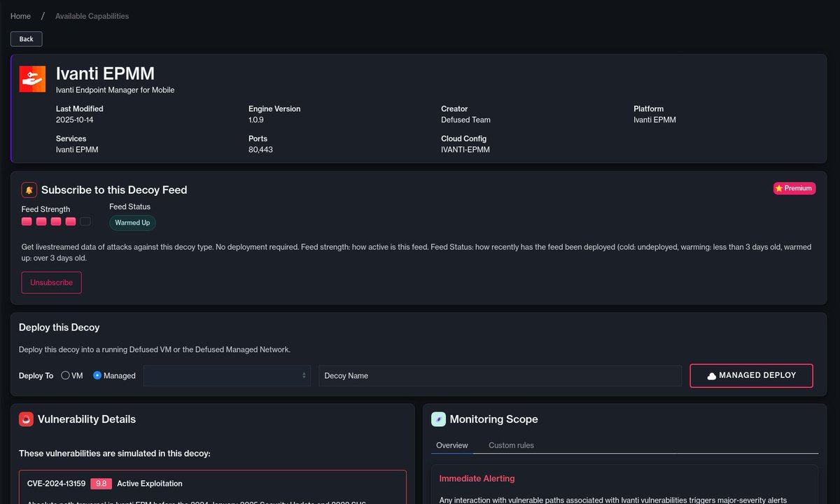Go back with the Back button

27,39
